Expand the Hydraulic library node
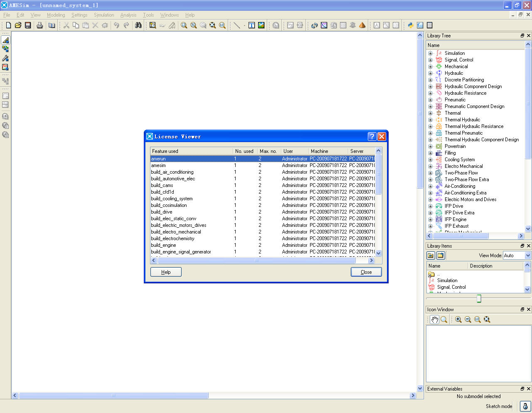 pos(431,73)
